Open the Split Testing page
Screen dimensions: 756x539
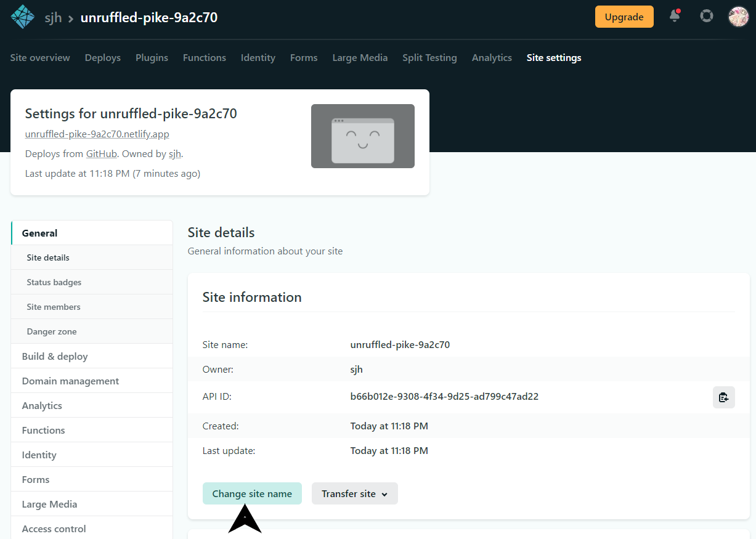coord(429,57)
